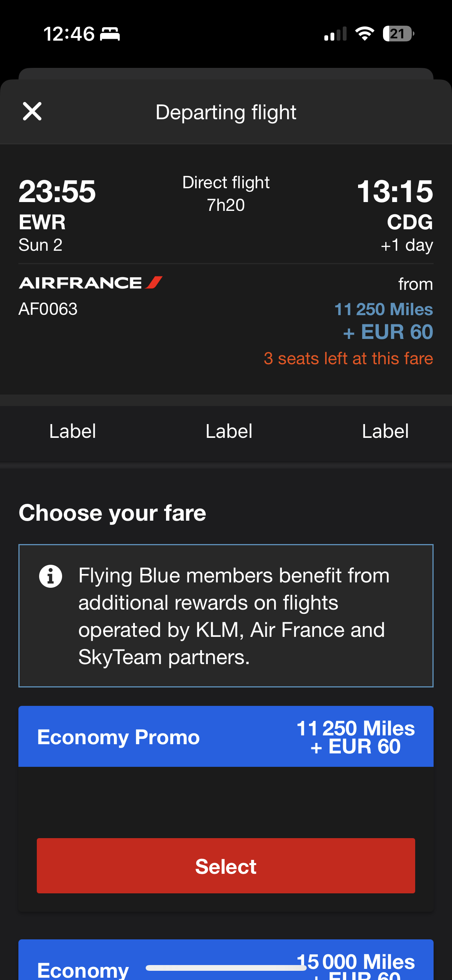This screenshot has width=452, height=980.
Task: Switch to the first Label tab
Action: point(72,431)
